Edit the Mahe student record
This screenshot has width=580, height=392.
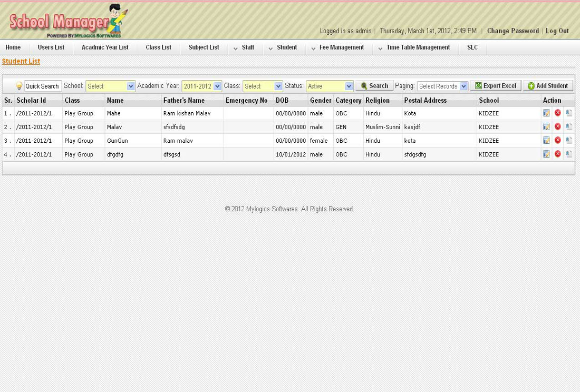(x=546, y=113)
